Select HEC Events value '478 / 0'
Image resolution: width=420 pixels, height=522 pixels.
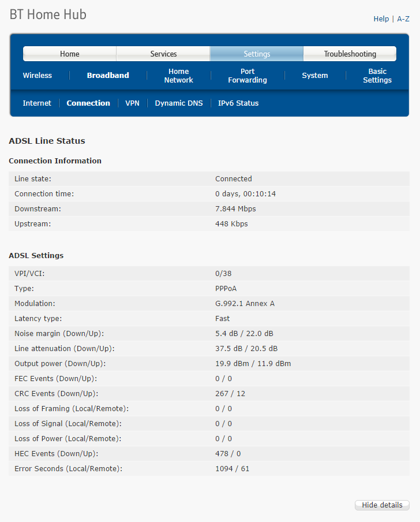228,453
